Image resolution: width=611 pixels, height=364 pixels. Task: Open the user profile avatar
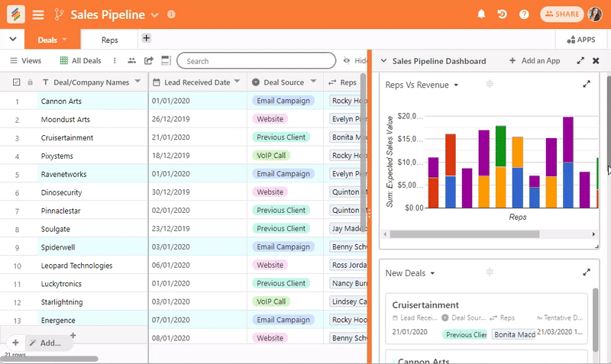pos(595,14)
